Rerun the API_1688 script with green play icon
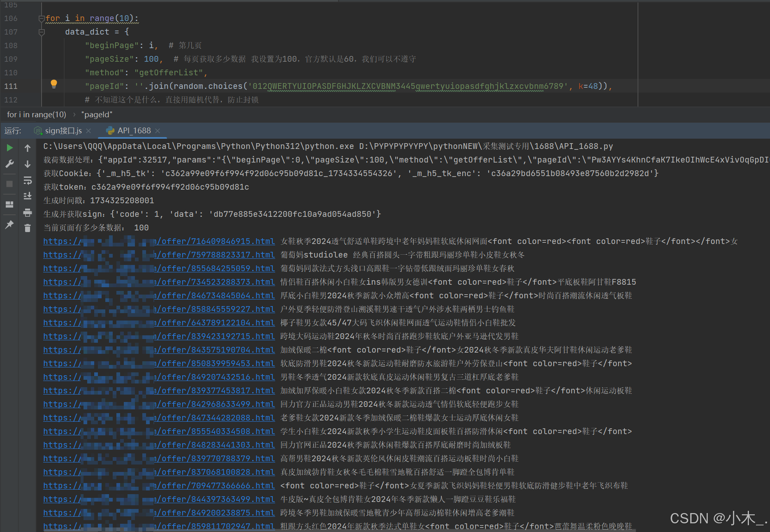The height and width of the screenshot is (532, 770). [9, 148]
